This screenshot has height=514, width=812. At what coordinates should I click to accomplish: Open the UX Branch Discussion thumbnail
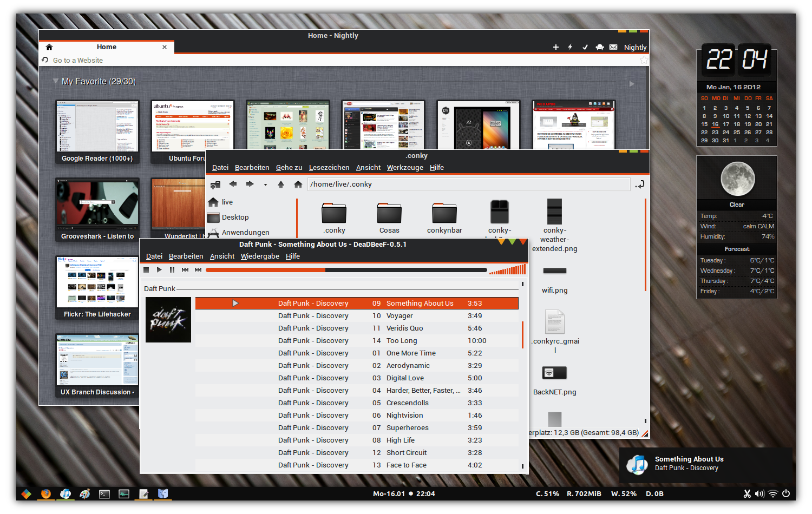pyautogui.click(x=97, y=365)
